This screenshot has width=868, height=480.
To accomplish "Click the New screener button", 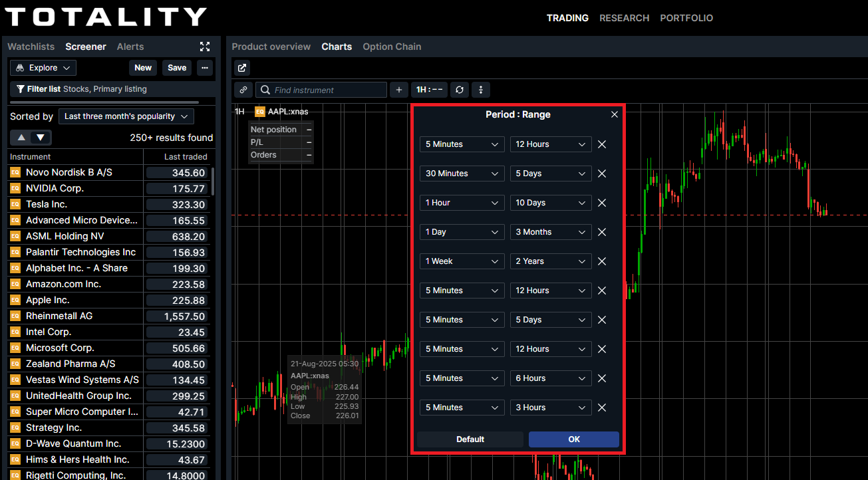I will (143, 68).
